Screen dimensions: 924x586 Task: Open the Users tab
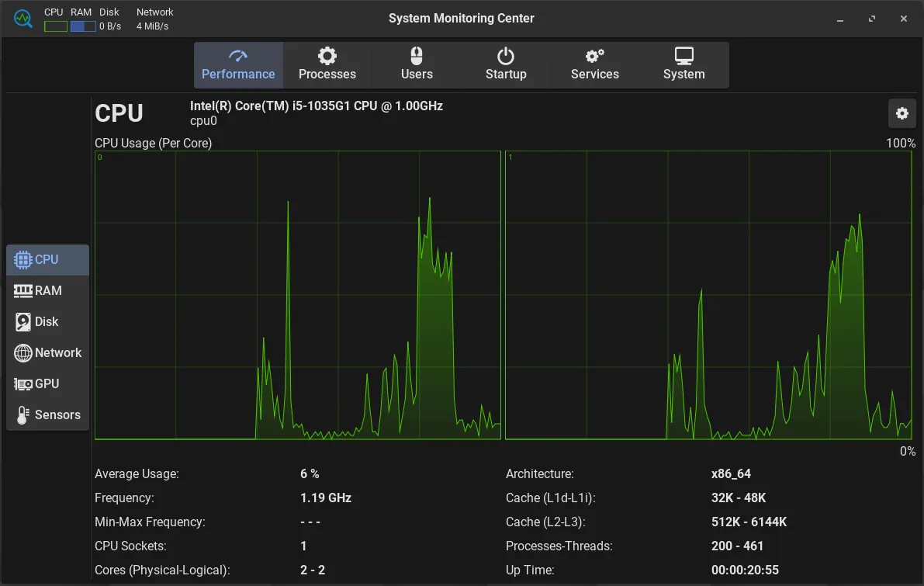click(x=417, y=65)
